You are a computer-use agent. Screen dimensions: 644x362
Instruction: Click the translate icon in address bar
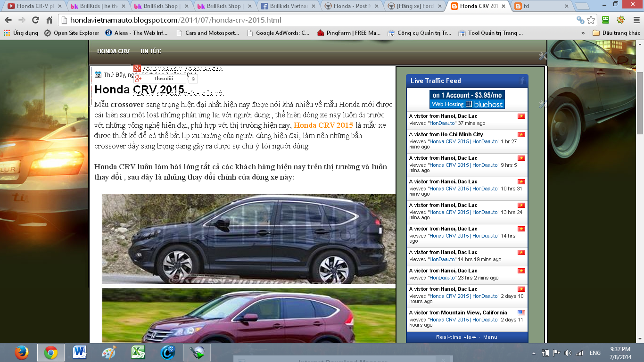pyautogui.click(x=581, y=20)
